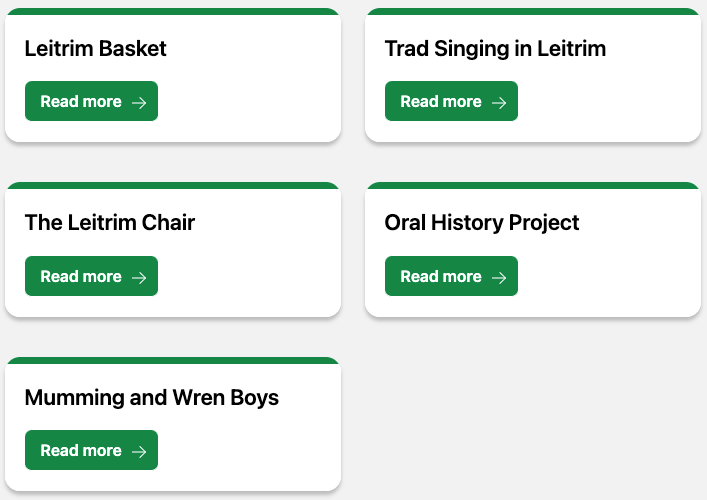Screen dimensions: 707x500
Task: Open Read more for Leitrim Basket
Action: (x=92, y=101)
